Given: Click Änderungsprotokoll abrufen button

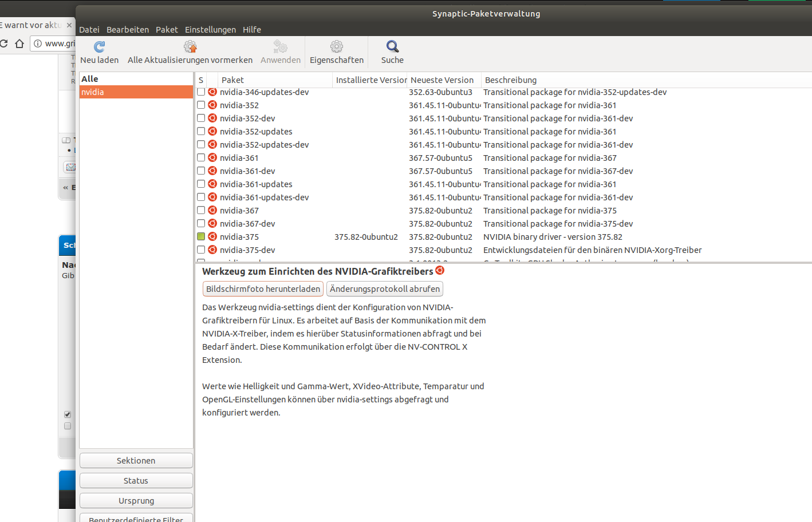Looking at the screenshot, I should coord(385,289).
